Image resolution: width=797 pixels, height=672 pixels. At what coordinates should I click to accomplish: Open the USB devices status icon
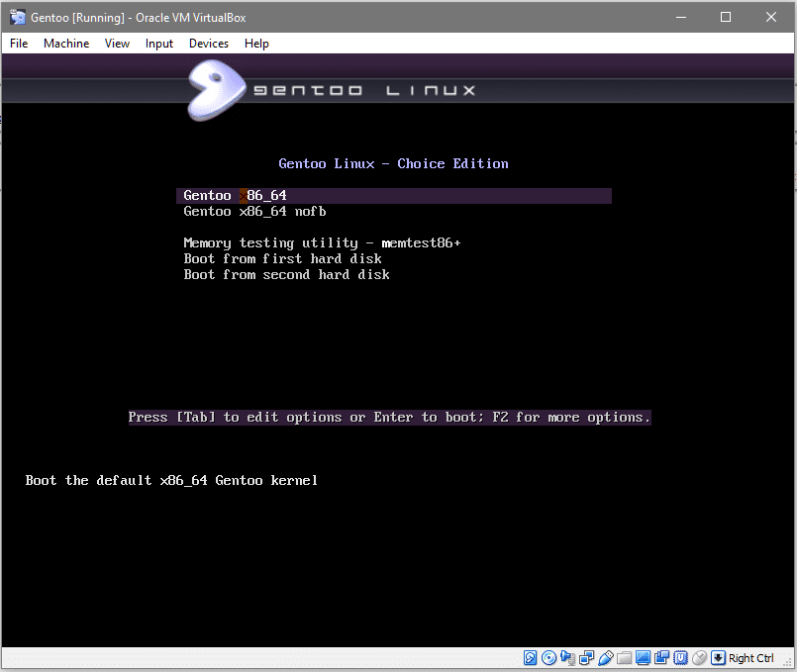tap(605, 658)
